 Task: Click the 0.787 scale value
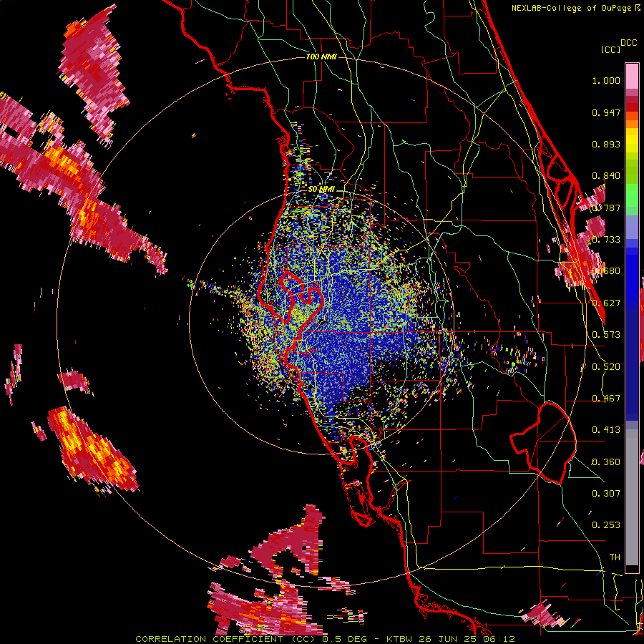pyautogui.click(x=606, y=208)
